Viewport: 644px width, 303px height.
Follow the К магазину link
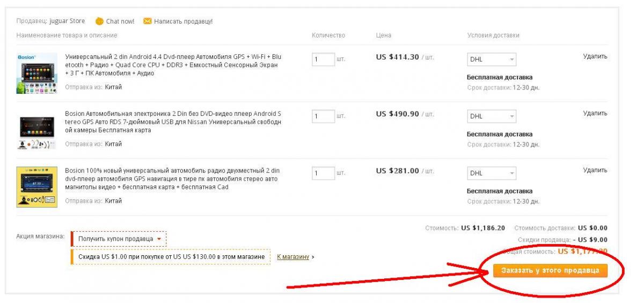click(x=293, y=257)
